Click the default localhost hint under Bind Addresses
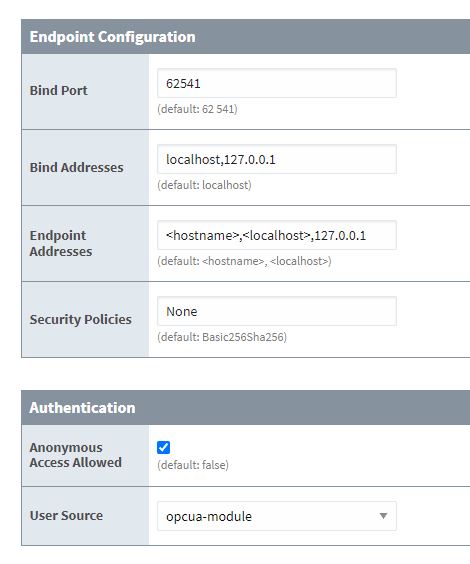This screenshot has height=564, width=470. point(204,185)
